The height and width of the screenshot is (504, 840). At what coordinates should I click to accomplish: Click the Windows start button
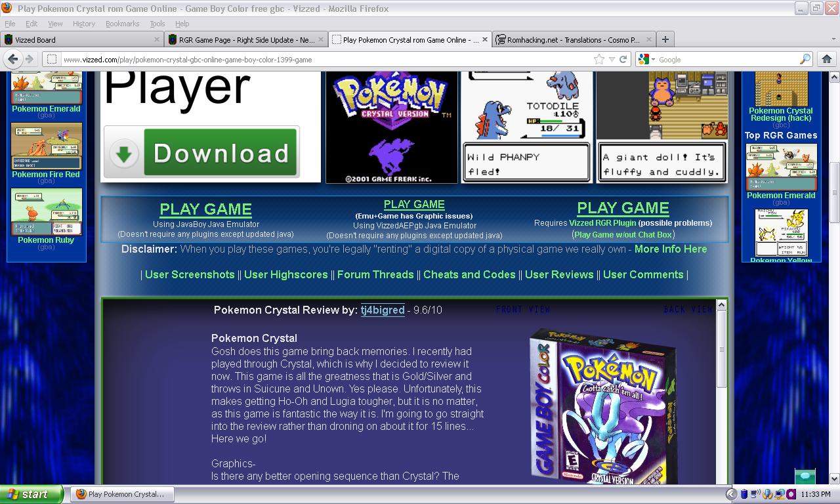point(31,494)
